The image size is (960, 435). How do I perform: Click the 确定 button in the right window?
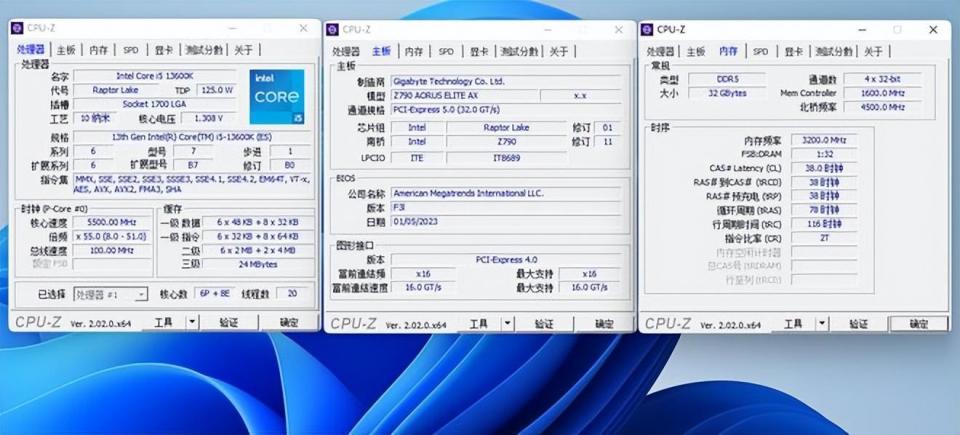pyautogui.click(x=918, y=323)
